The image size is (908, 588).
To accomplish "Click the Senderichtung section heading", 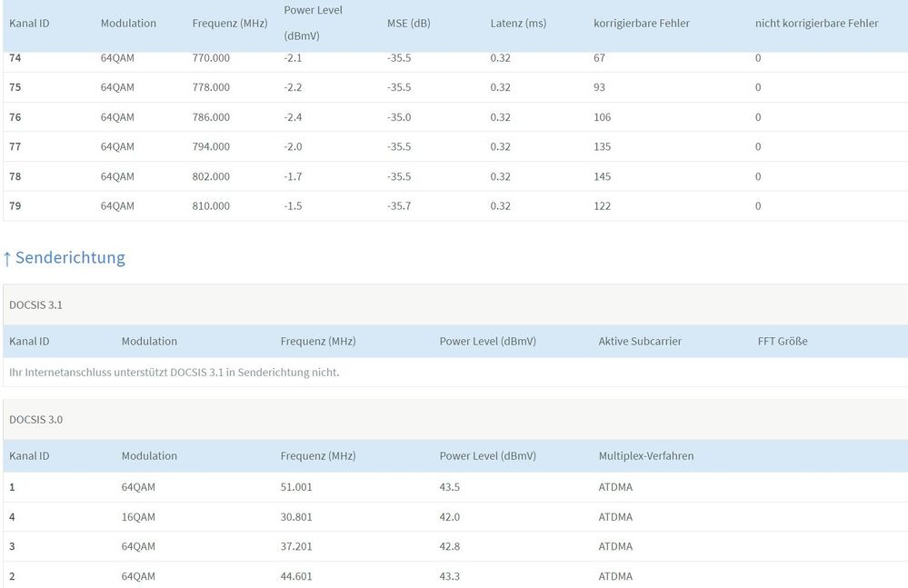I will 65,257.
